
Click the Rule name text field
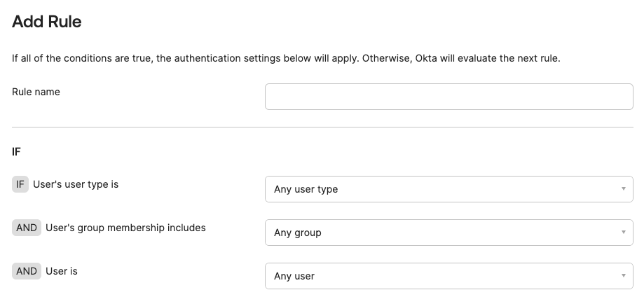click(448, 97)
